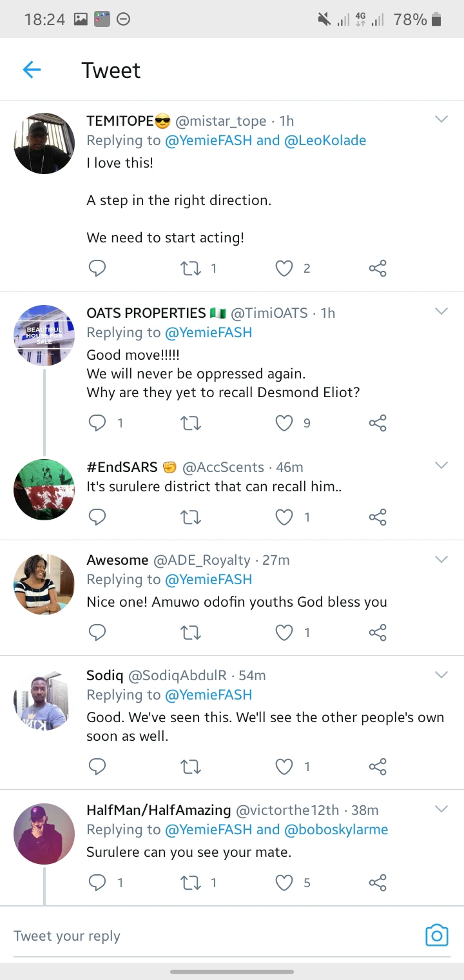Open the @YemieFASH link in Awesome's reply
This screenshot has width=464, height=980.
209,580
